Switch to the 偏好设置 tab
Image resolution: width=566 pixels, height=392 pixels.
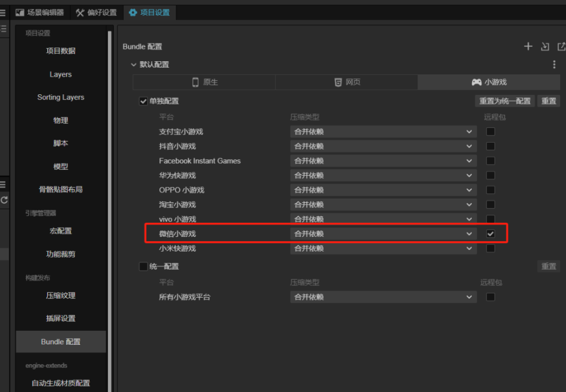[x=96, y=12]
